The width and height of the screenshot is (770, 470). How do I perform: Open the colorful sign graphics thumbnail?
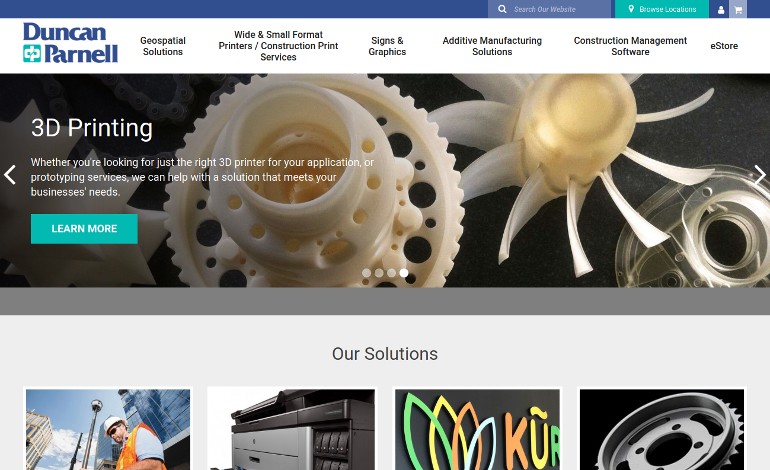pos(477,429)
